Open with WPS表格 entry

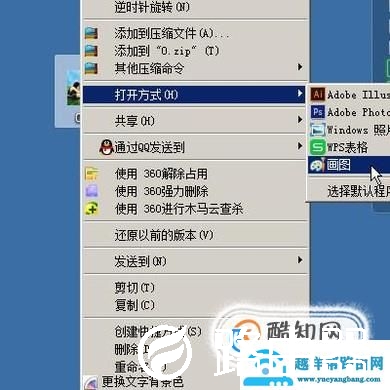pyautogui.click(x=349, y=147)
